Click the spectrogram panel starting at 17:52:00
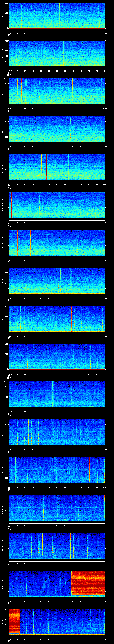This screenshot has width=114, height=644. pyautogui.click(x=57, y=243)
